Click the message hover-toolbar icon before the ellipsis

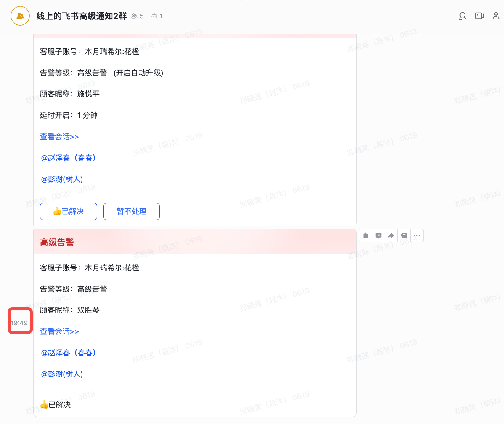pyautogui.click(x=404, y=236)
